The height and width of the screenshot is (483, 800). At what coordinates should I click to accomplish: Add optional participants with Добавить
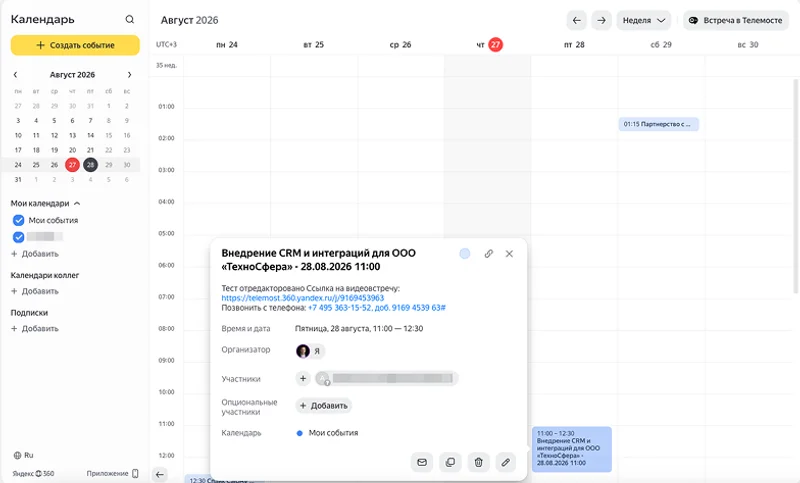323,405
